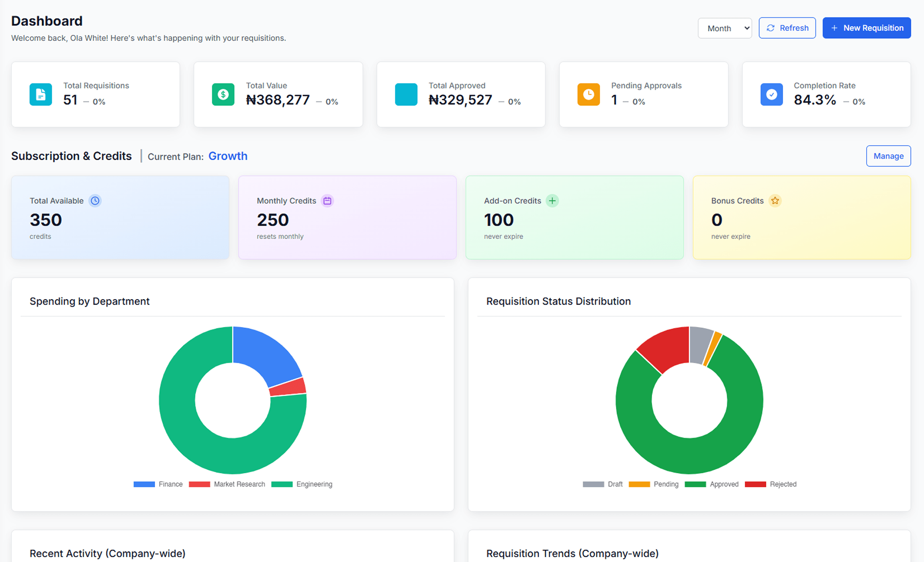Open the Growth plan link
The height and width of the screenshot is (562, 924).
point(228,156)
